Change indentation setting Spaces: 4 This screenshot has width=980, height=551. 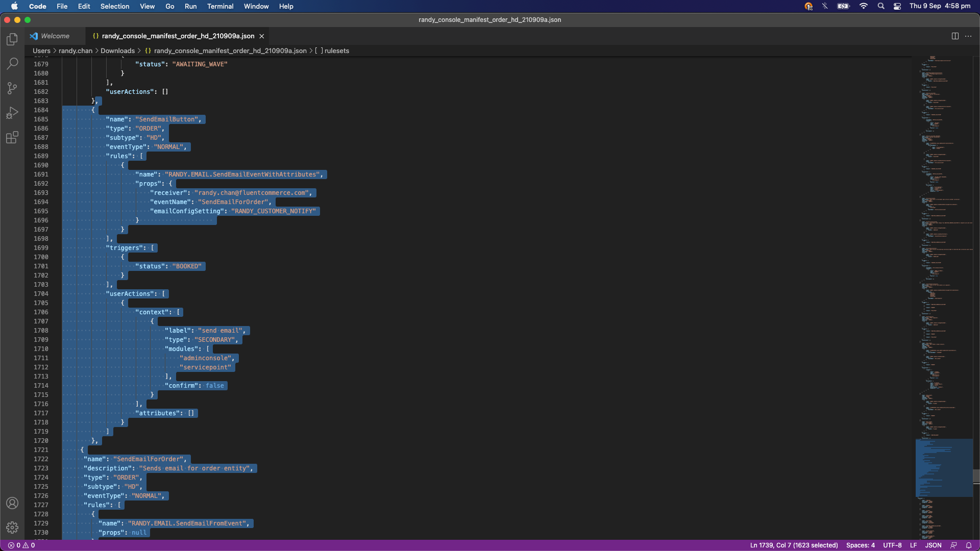[860, 545]
